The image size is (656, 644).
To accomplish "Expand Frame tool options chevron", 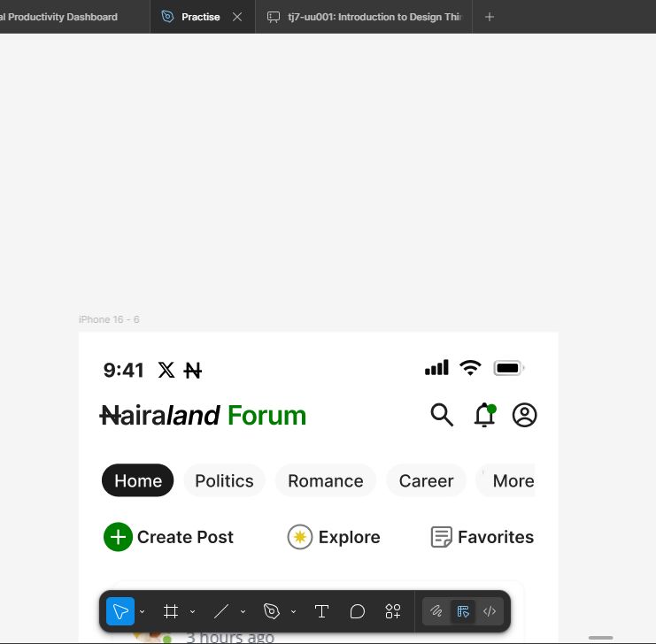I will (192, 611).
